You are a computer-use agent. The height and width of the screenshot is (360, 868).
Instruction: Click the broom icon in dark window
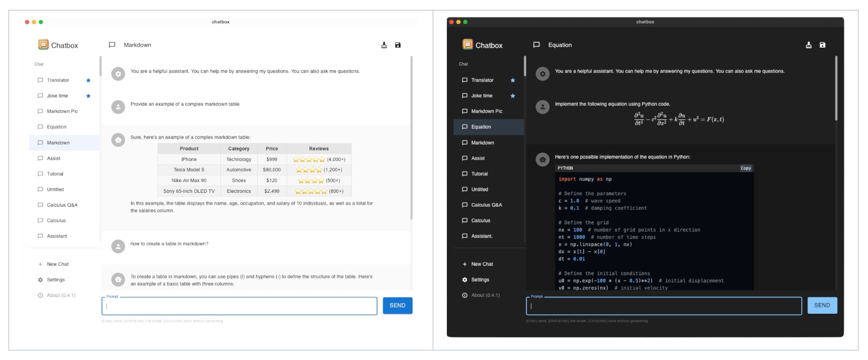(809, 45)
